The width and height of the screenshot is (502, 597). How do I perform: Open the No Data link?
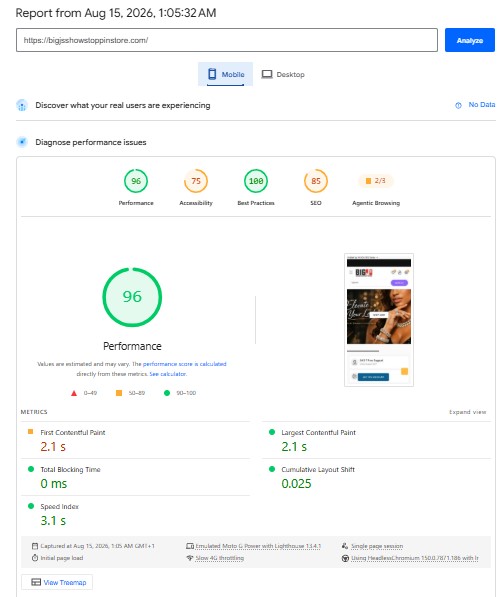click(481, 104)
